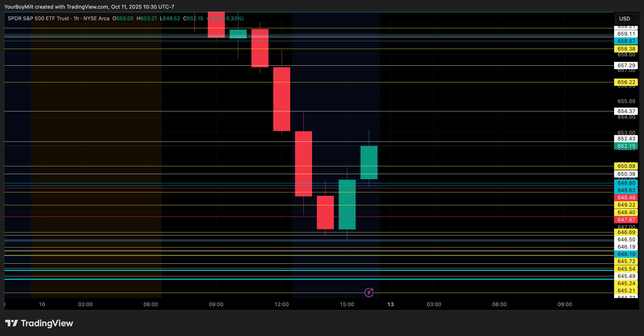Screen dimensions: 644x336
Task: Click the last green candle near 652.15
Action: (x=369, y=162)
